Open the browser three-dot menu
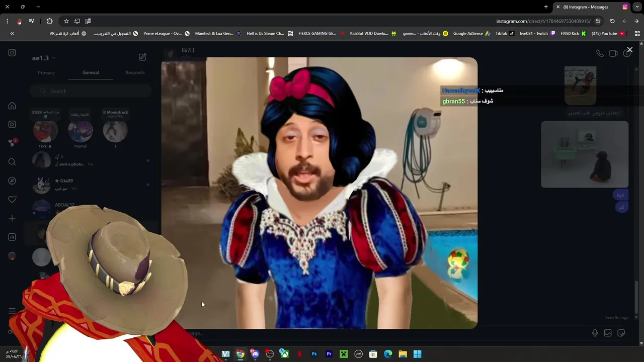This screenshot has height=362, width=644. point(7,21)
